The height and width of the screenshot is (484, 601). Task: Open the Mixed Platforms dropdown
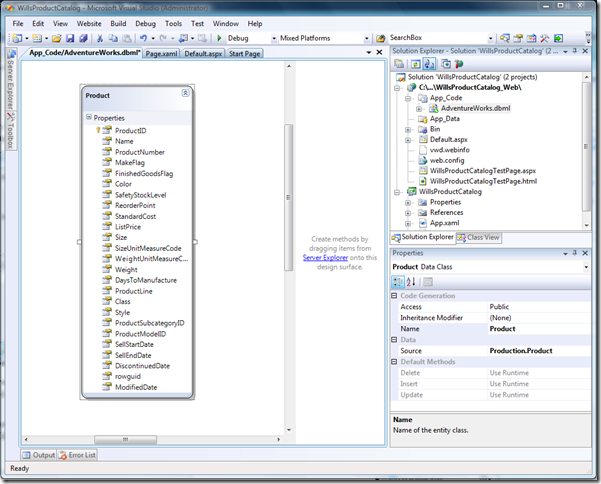point(366,38)
